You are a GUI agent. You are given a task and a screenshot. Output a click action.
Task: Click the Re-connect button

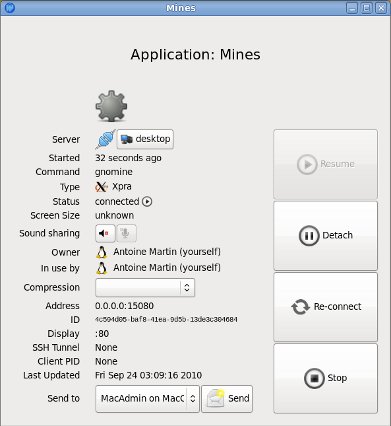(325, 307)
